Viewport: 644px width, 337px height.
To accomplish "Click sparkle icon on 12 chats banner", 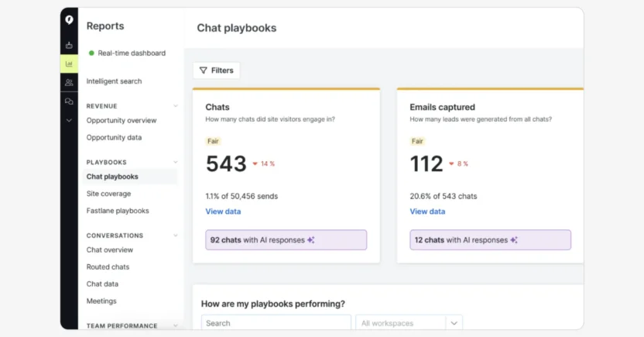I will pyautogui.click(x=514, y=240).
